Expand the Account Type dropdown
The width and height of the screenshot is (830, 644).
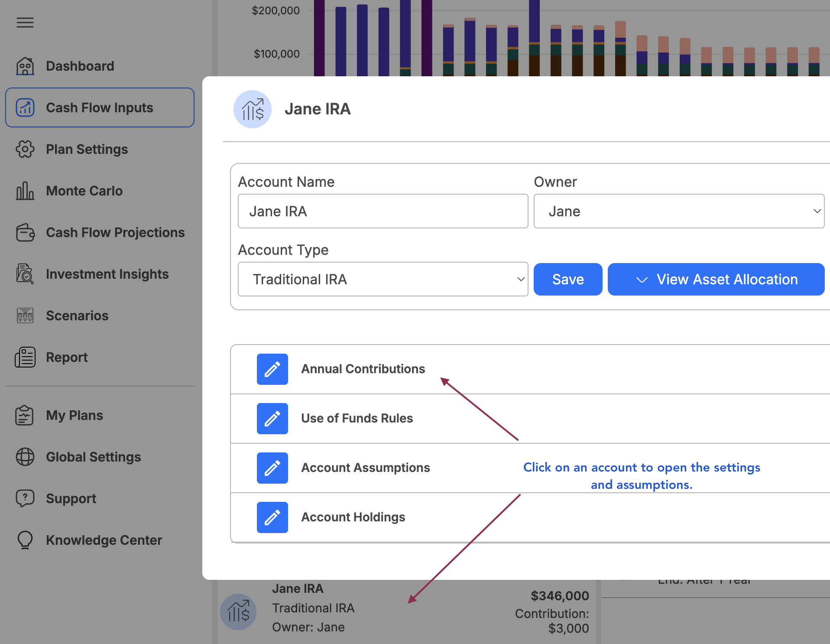click(383, 279)
